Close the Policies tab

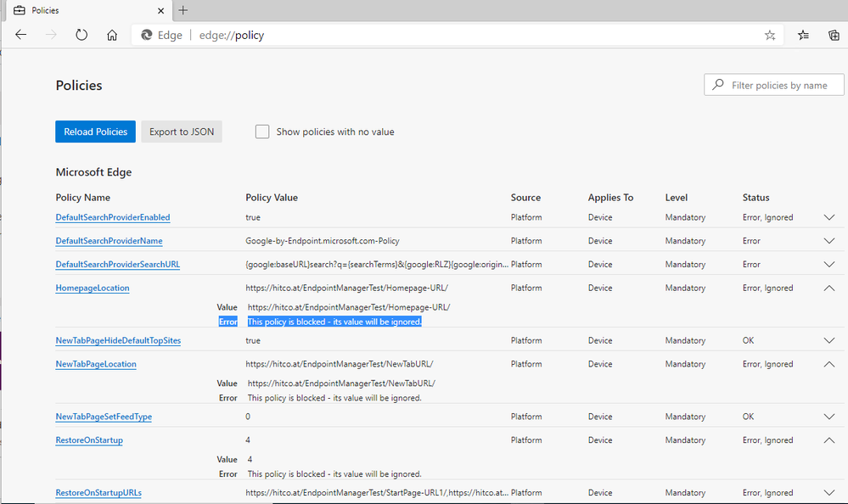coord(160,10)
